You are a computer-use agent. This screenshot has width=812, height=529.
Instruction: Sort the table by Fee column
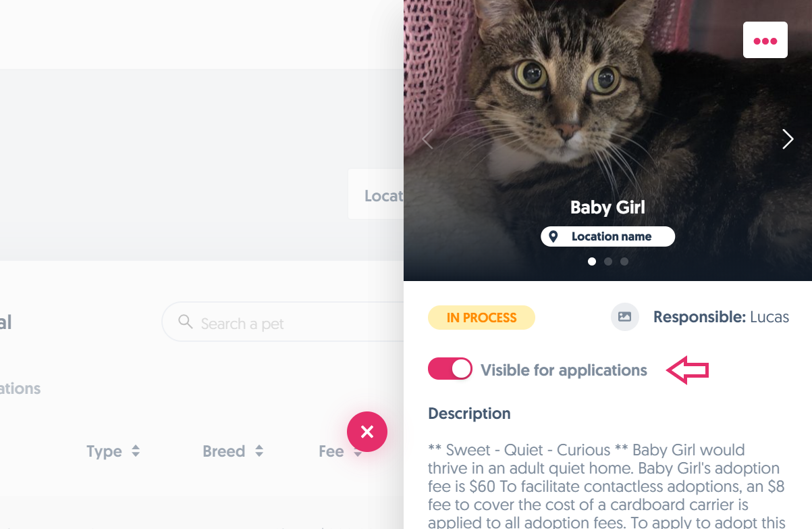point(357,451)
